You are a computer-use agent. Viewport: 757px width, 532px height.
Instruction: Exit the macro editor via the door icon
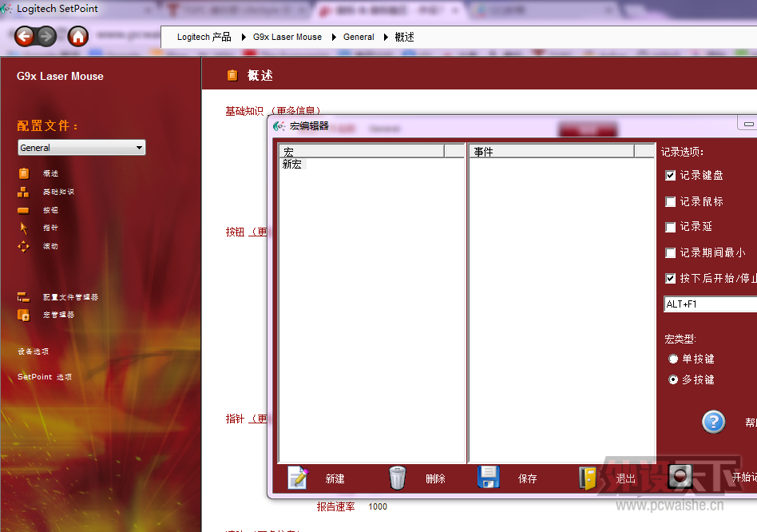point(588,478)
